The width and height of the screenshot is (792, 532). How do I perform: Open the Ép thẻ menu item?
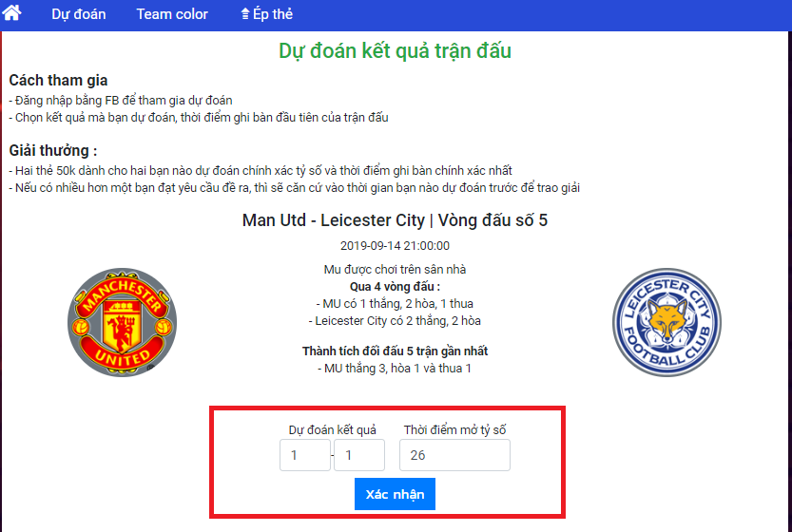[x=267, y=14]
